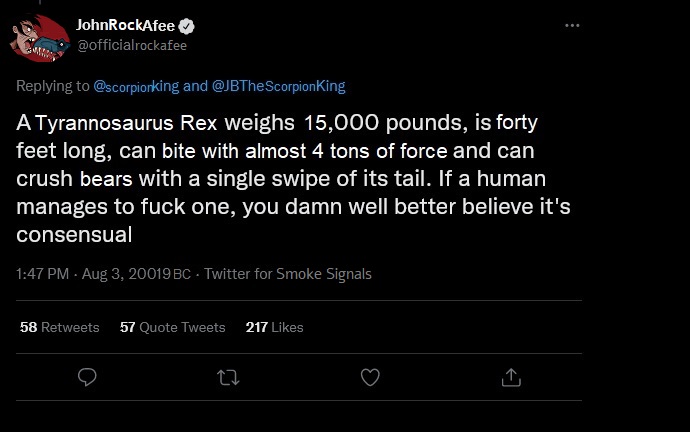Click the reply speech bubble icon
The image size is (690, 432).
click(x=88, y=377)
